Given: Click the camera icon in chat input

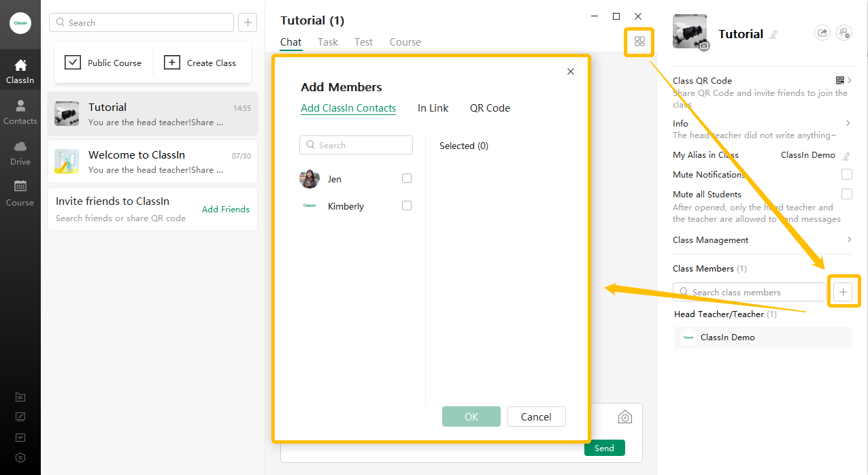Looking at the screenshot, I should tap(625, 417).
